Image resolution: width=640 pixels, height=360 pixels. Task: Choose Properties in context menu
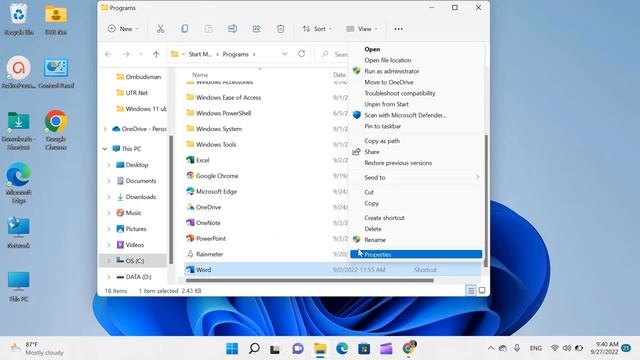pyautogui.click(x=416, y=254)
